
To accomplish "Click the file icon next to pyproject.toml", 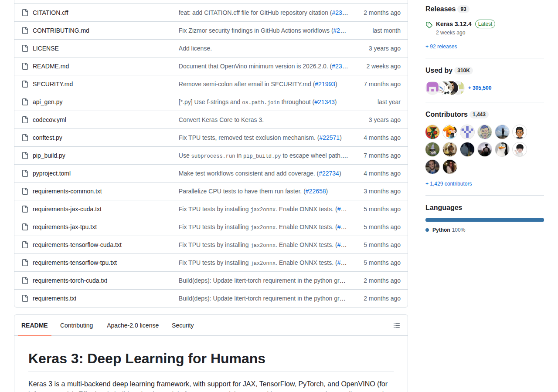I will 25,173.
